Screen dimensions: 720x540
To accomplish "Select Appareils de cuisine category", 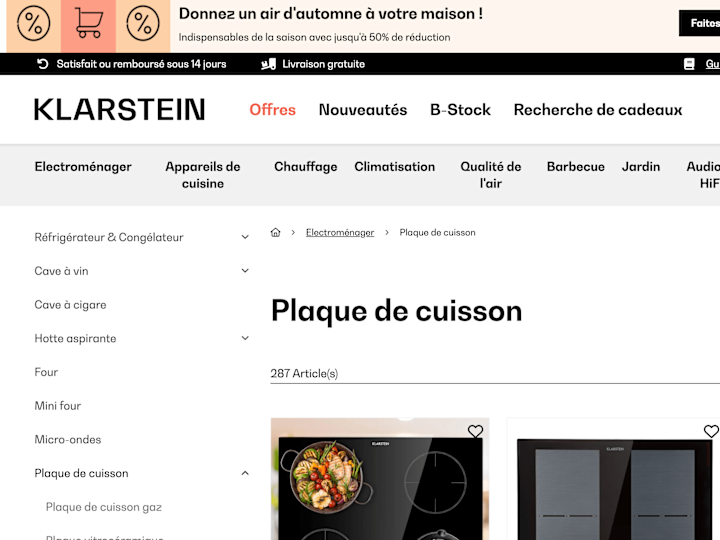I will click(x=203, y=175).
